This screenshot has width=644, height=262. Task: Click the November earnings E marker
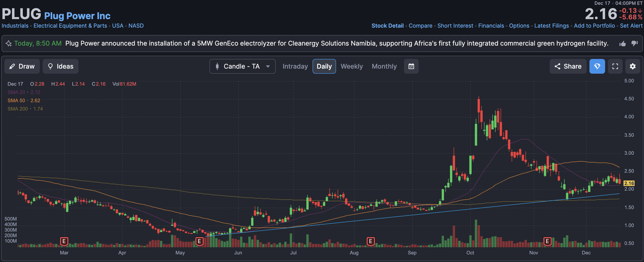point(547,241)
